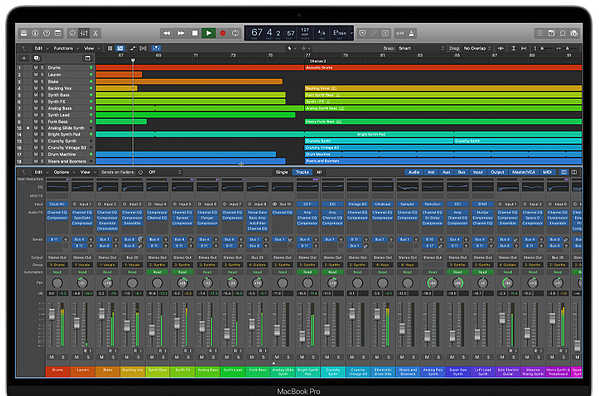Click the Metronome button in the control bar
This screenshot has width=599, height=396.
[411, 33]
